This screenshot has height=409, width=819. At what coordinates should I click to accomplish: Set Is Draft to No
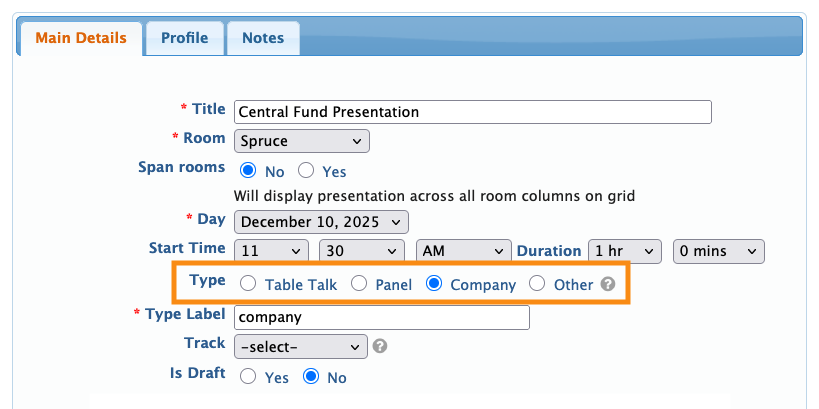[x=311, y=377]
